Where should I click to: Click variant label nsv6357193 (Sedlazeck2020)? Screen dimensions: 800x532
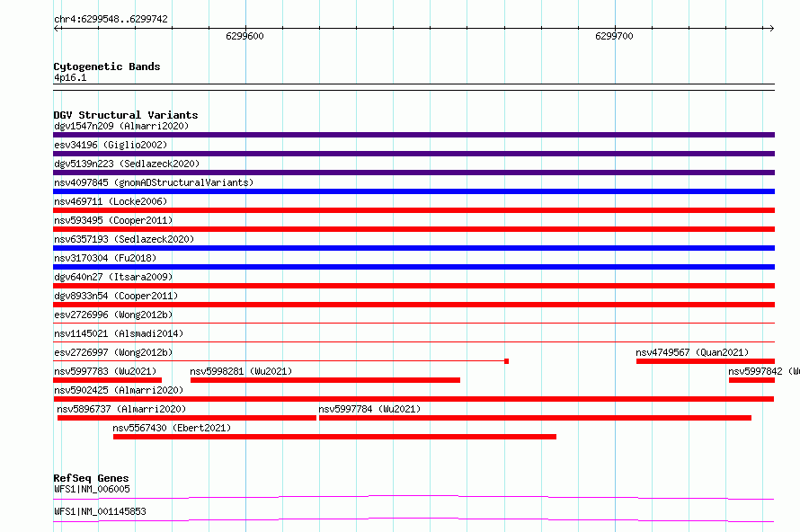124,239
